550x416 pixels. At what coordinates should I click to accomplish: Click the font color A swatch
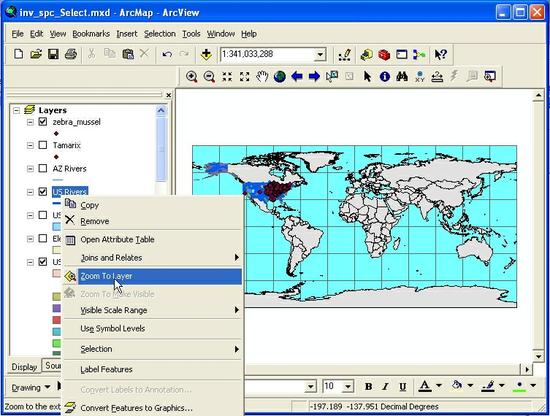click(425, 386)
